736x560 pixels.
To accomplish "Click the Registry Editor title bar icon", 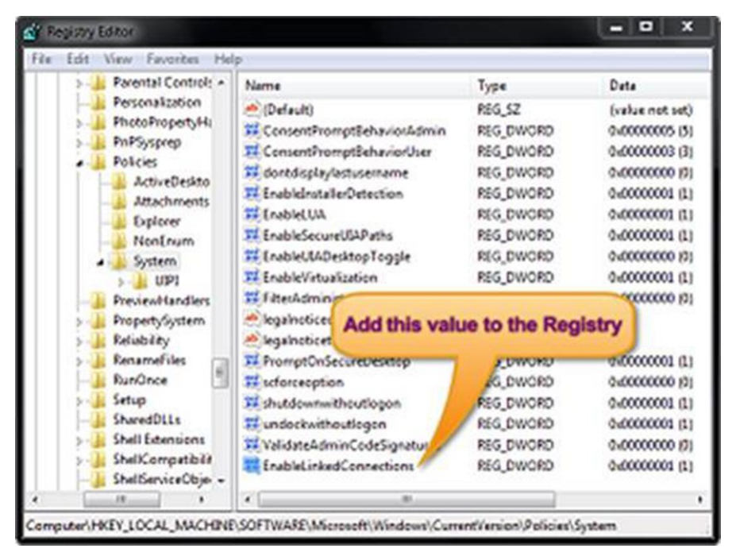I will (x=32, y=32).
